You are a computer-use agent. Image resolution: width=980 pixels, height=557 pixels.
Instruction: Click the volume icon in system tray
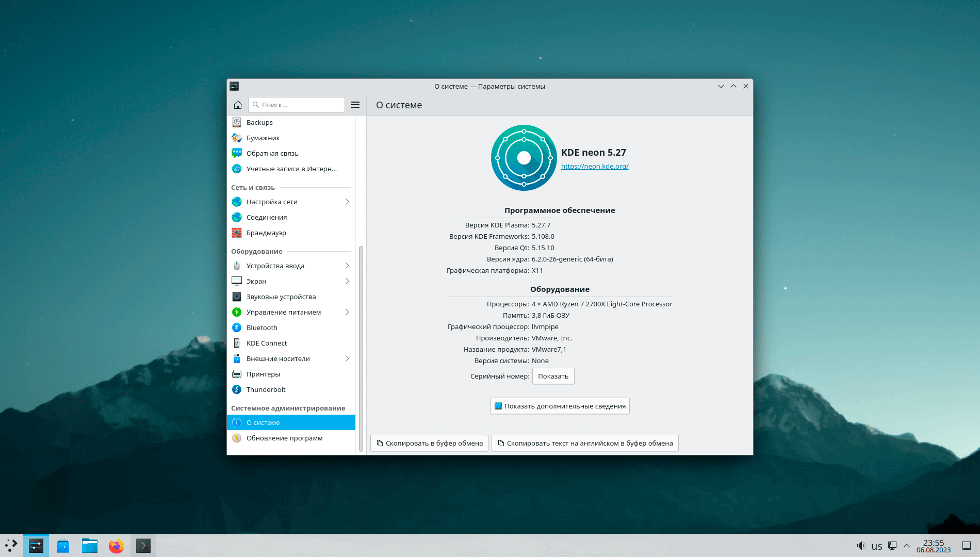tap(860, 546)
